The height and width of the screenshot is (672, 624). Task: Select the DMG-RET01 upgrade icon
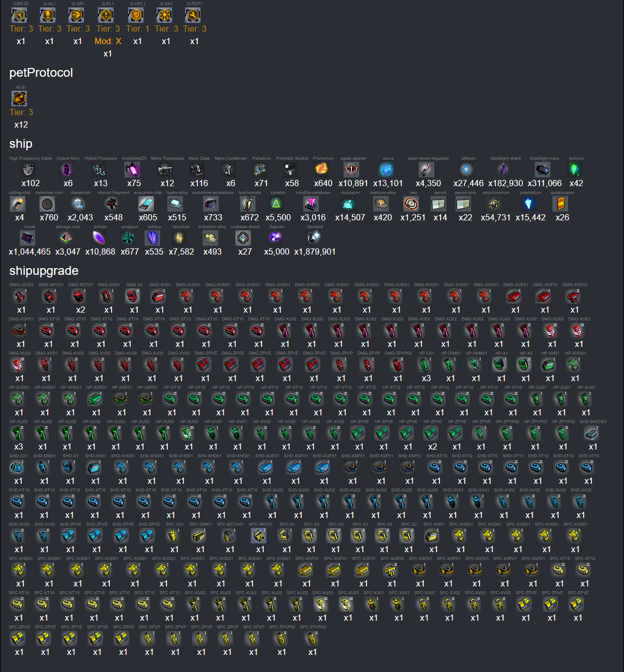78,296
